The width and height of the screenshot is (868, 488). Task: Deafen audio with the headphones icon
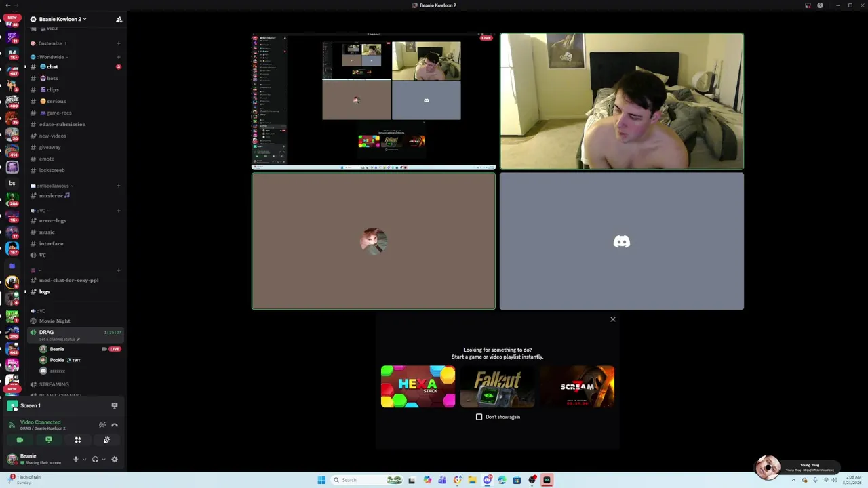click(95, 459)
